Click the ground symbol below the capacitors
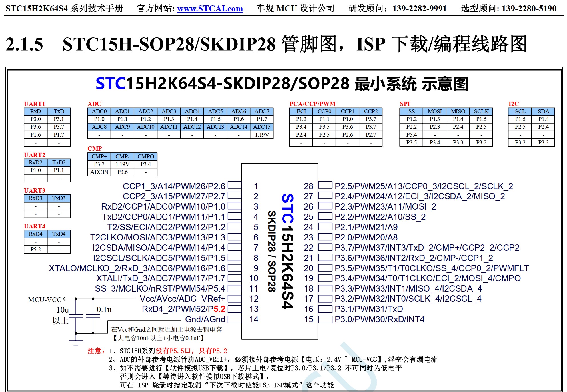This screenshot has width=567, height=392. (76, 343)
